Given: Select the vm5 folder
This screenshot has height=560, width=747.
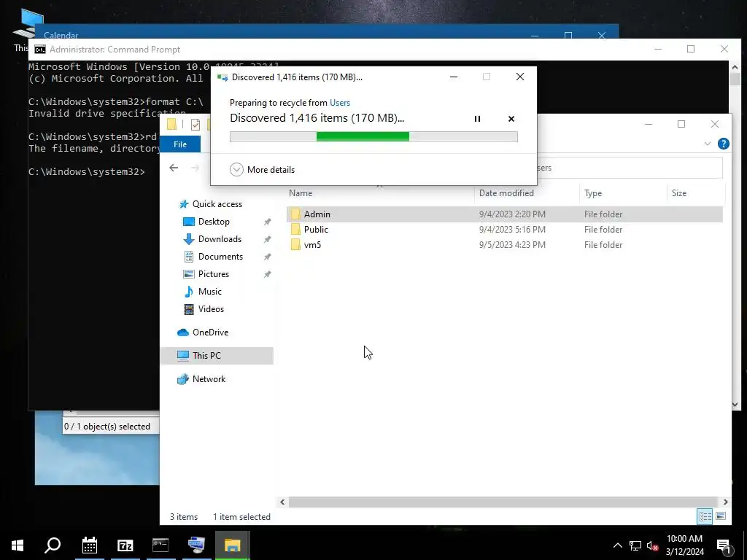Looking at the screenshot, I should pos(505,245).
